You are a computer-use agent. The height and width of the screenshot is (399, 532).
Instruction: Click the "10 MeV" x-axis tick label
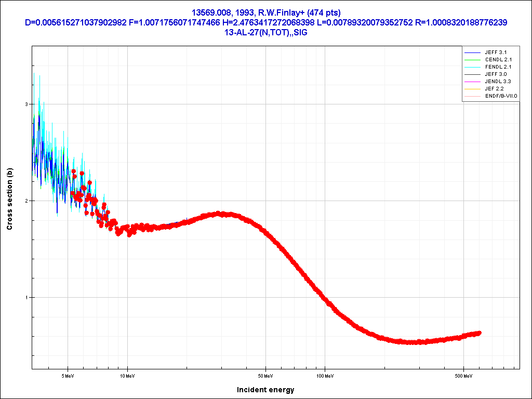click(x=127, y=375)
